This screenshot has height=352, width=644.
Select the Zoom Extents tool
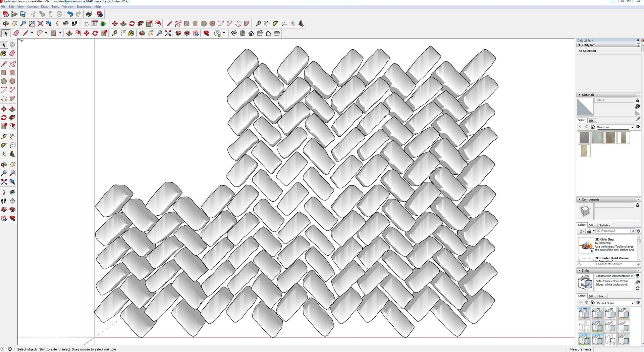[40, 24]
